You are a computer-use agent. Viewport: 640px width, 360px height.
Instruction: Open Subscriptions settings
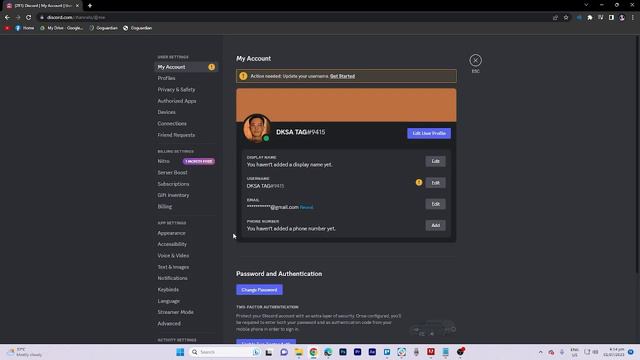173,184
